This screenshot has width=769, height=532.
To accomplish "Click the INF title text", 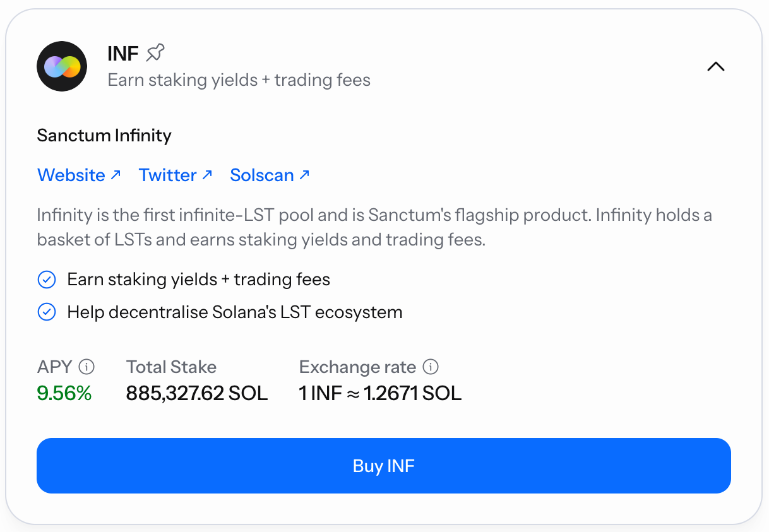I will point(123,54).
